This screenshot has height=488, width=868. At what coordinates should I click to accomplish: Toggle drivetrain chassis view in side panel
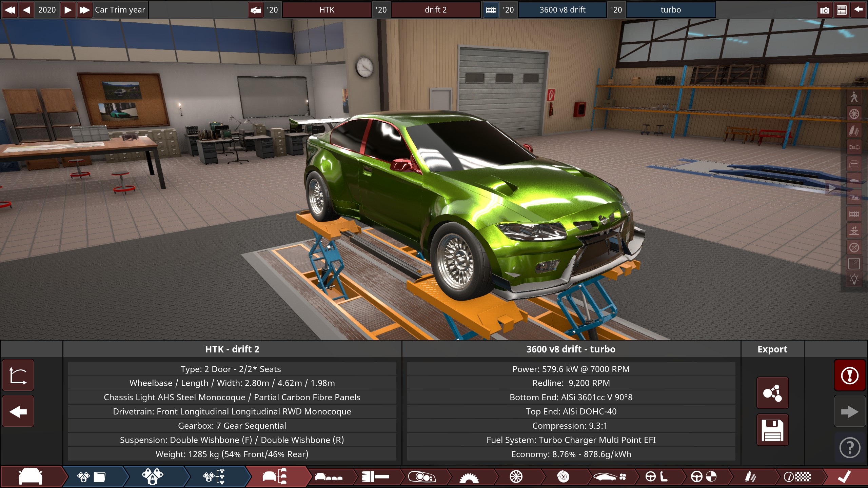854,147
